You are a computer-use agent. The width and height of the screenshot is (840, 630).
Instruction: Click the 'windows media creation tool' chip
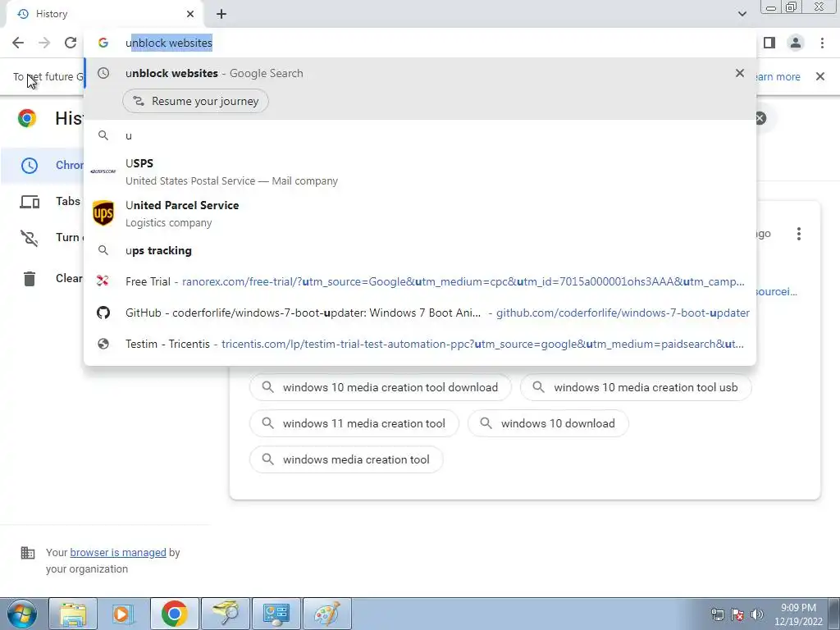(x=346, y=459)
